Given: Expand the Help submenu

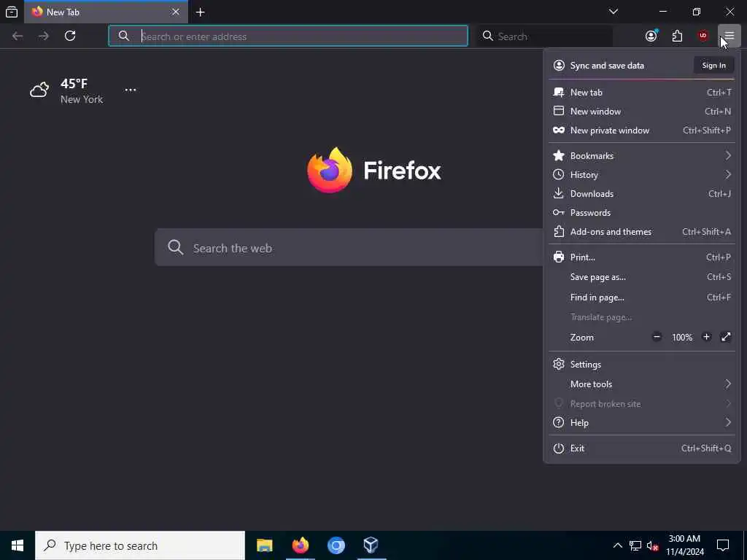Looking at the screenshot, I should tap(642, 423).
